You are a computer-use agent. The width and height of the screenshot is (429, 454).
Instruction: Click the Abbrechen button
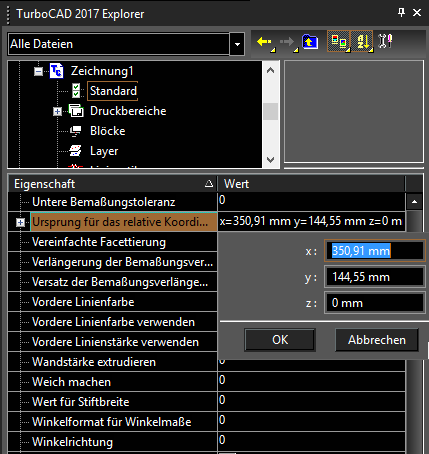[x=377, y=340]
